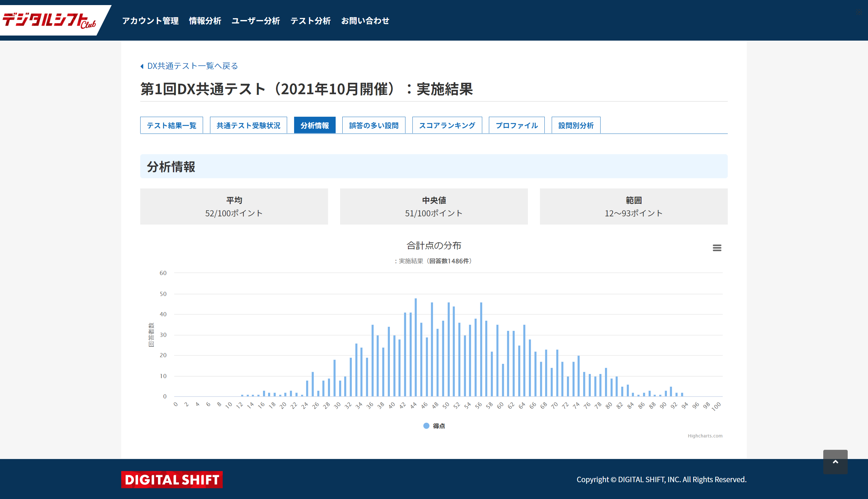Click the DIGITAL SHIFT footer logo

pyautogui.click(x=172, y=479)
